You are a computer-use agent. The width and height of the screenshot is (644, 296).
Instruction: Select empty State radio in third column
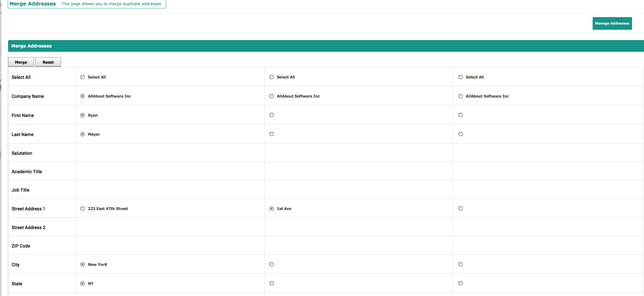coord(461,283)
